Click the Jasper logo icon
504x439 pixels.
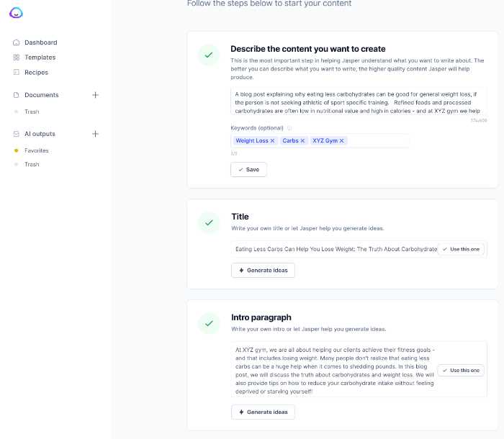17,13
